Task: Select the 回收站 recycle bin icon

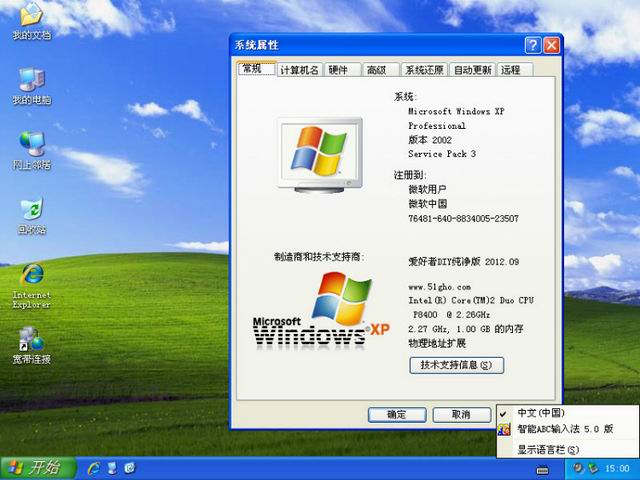Action: [31, 216]
